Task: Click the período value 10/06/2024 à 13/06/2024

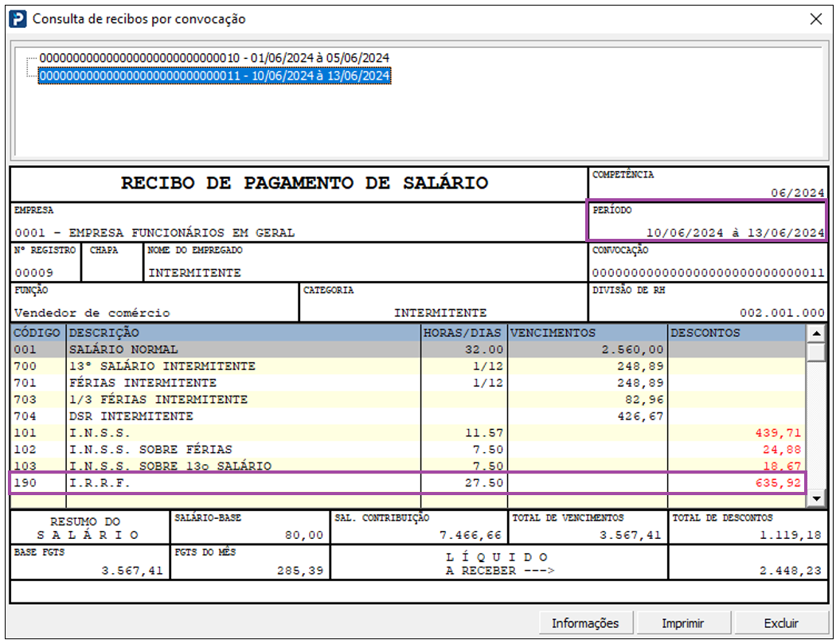Action: pyautogui.click(x=736, y=233)
